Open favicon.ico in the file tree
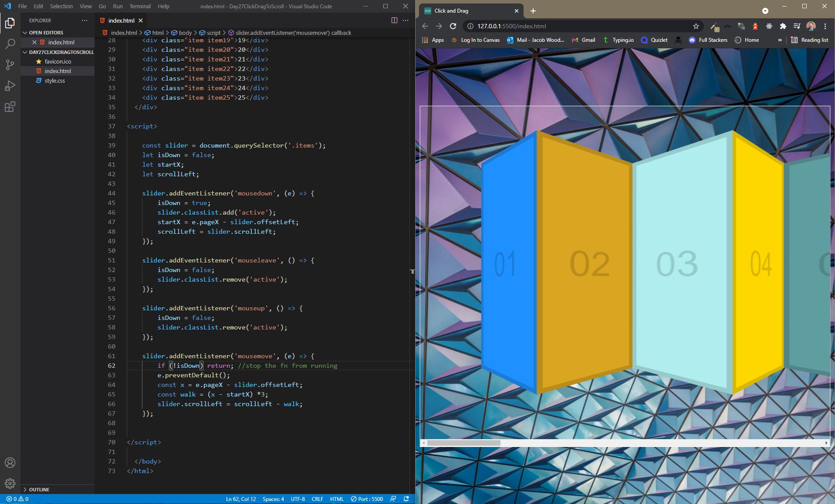835x504 pixels. pos(58,61)
